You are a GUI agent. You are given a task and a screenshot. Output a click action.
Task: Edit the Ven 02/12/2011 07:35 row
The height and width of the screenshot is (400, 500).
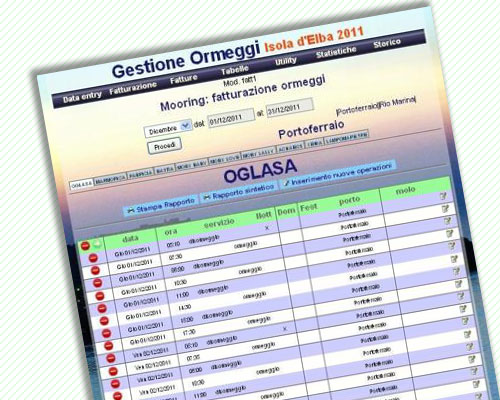[463, 309]
